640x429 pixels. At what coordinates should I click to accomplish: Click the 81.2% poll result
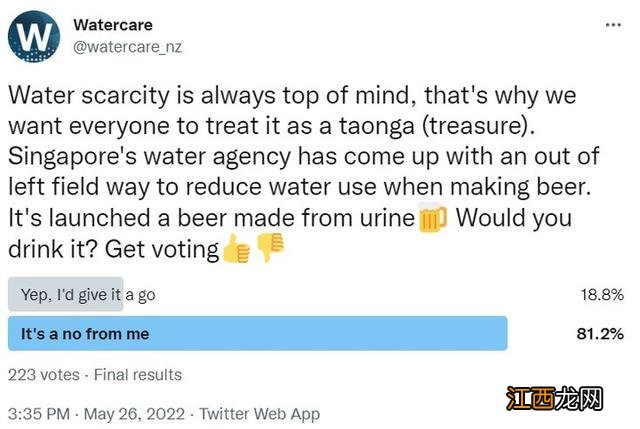(x=603, y=334)
